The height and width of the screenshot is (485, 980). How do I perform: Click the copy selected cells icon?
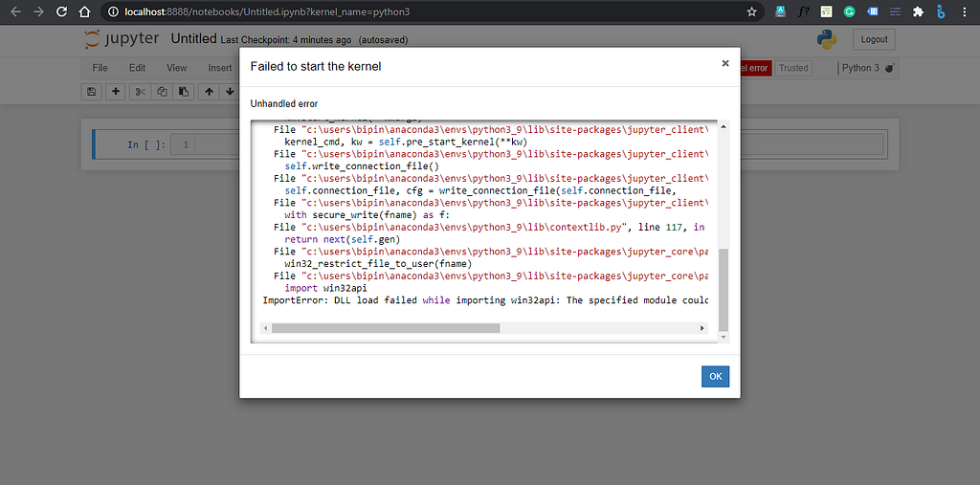162,92
